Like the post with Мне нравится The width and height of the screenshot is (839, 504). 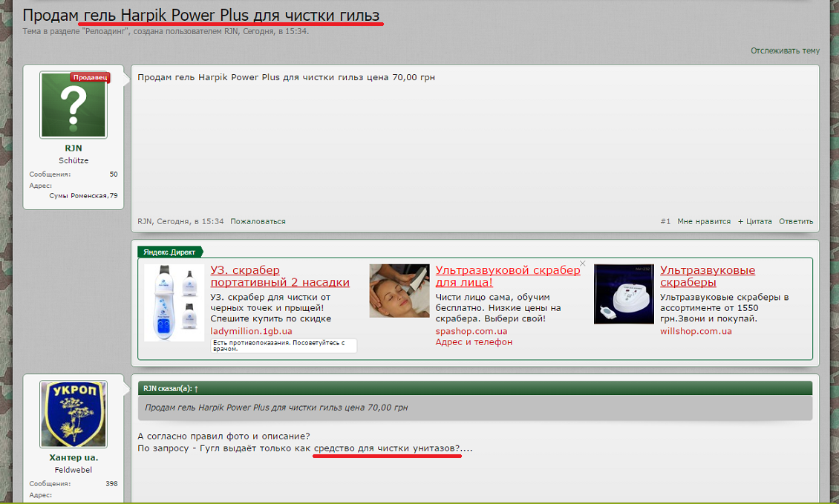click(704, 221)
